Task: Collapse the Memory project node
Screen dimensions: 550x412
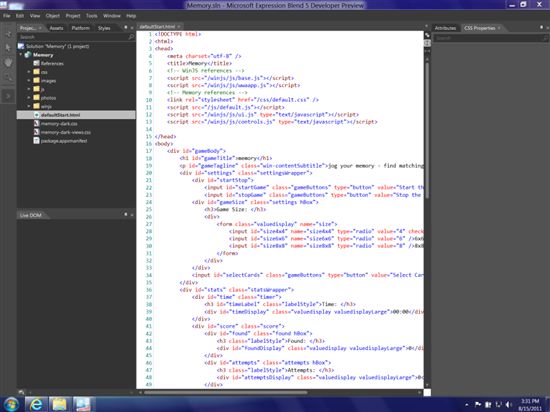Action: pyautogui.click(x=21, y=55)
